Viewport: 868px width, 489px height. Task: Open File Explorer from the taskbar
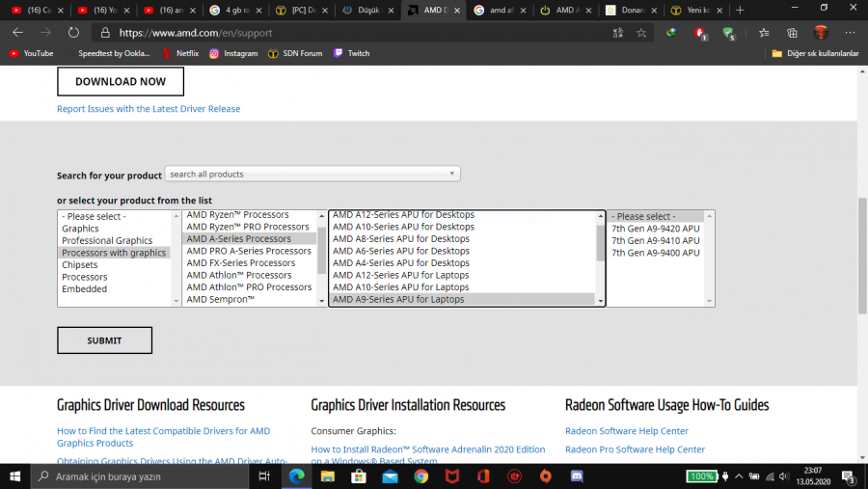[x=328, y=476]
